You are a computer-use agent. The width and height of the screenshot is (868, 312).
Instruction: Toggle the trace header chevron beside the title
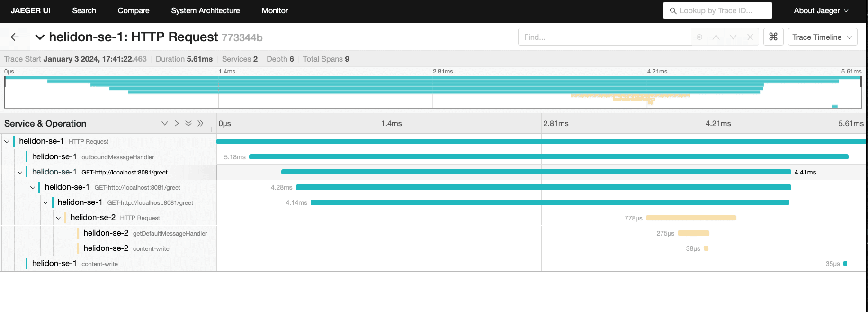click(40, 37)
